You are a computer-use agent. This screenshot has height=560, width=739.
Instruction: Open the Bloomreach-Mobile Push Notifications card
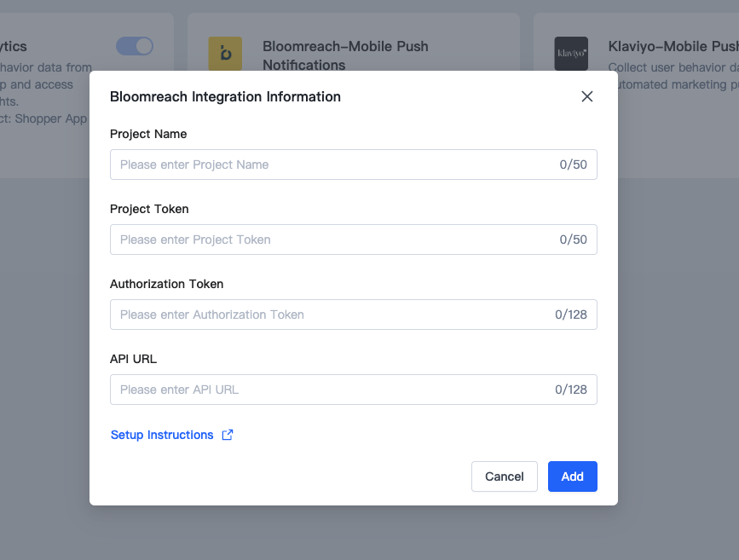346,55
